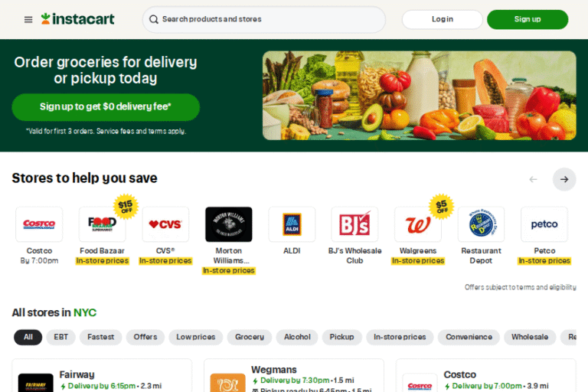Screen dimensions: 588x392
Task: Toggle the EBT filter chip
Action: coord(60,337)
